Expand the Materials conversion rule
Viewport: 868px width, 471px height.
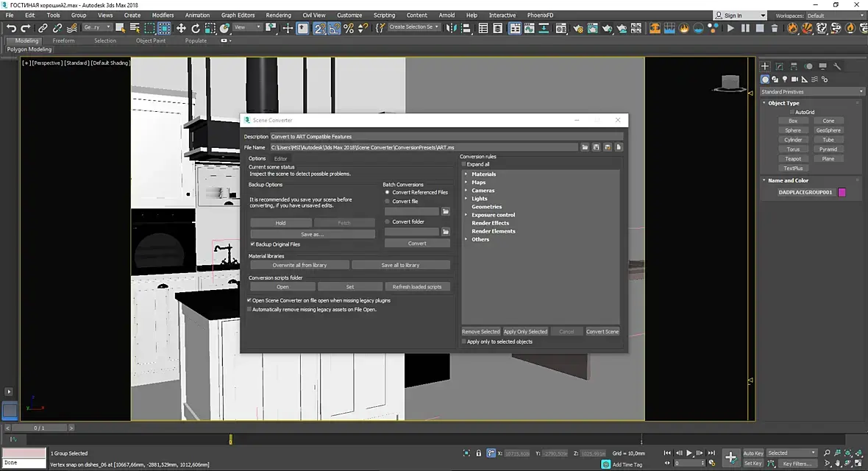tap(466, 174)
